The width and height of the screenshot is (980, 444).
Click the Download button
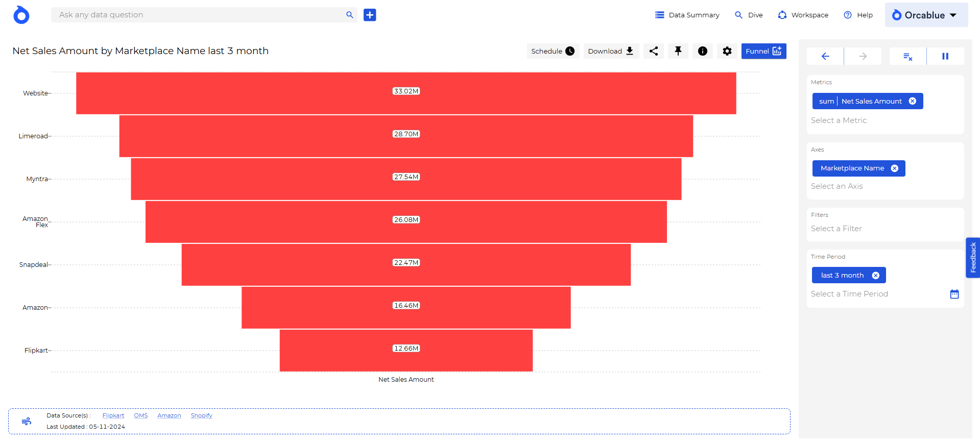click(610, 51)
